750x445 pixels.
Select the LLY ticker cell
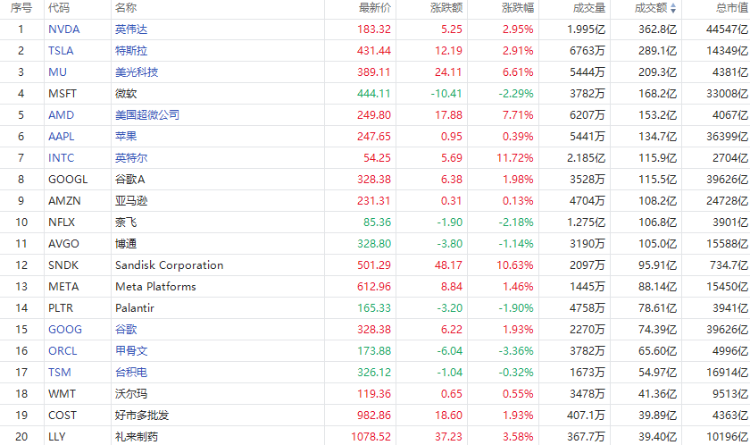click(57, 437)
